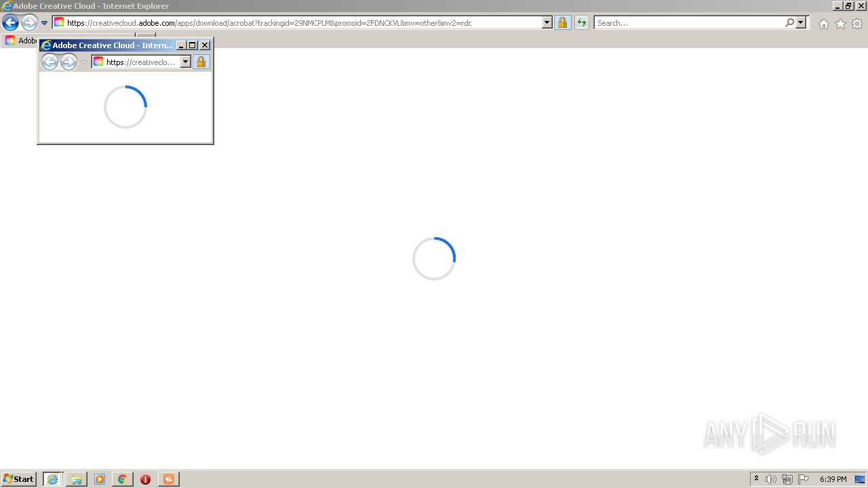Refresh the page in the main window
The height and width of the screenshot is (488, 868).
click(582, 23)
